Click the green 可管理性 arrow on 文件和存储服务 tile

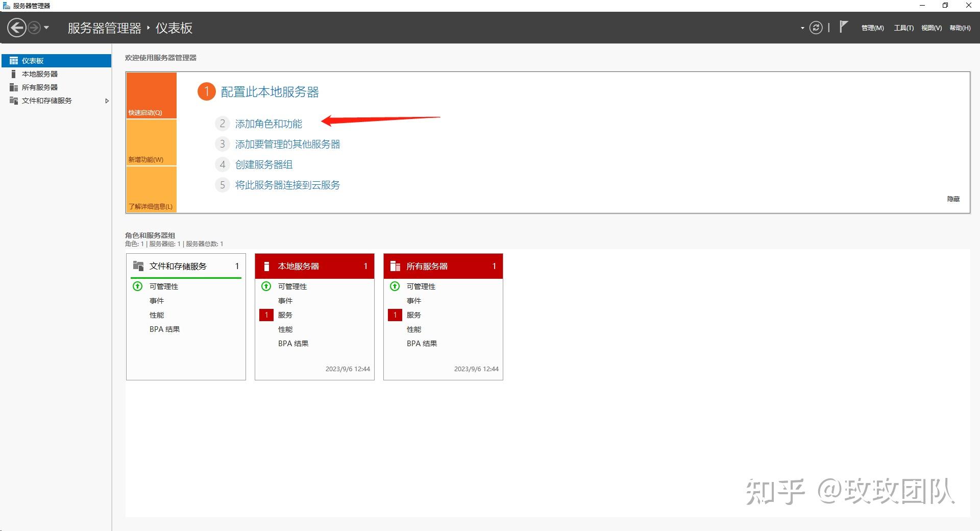pyautogui.click(x=137, y=286)
